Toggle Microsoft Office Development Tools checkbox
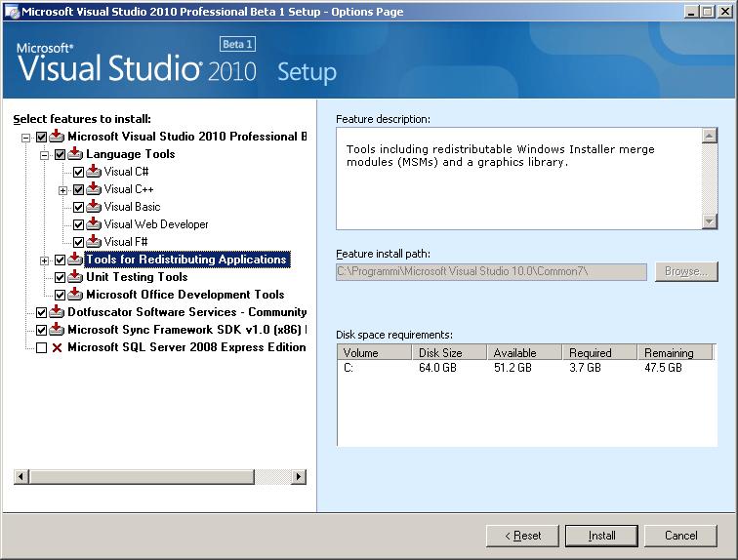 pyautogui.click(x=60, y=296)
